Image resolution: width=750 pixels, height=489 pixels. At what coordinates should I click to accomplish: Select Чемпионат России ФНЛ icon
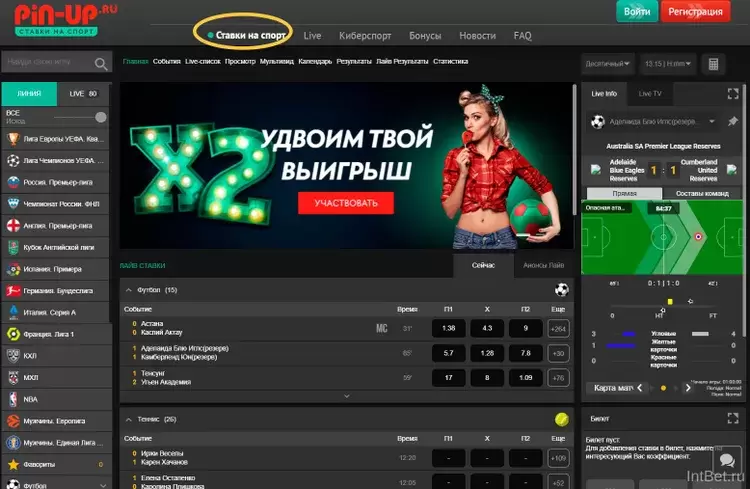(x=13, y=204)
